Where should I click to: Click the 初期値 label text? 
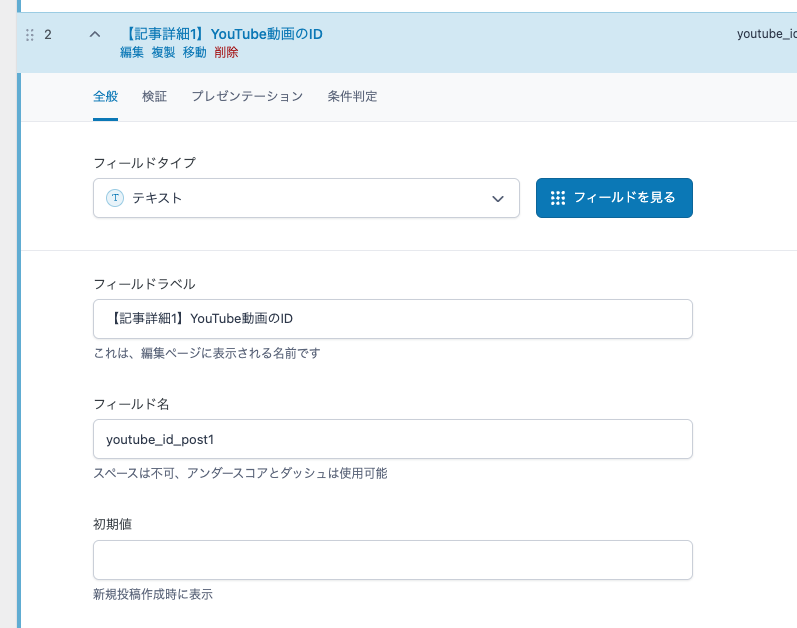click(x=112, y=524)
